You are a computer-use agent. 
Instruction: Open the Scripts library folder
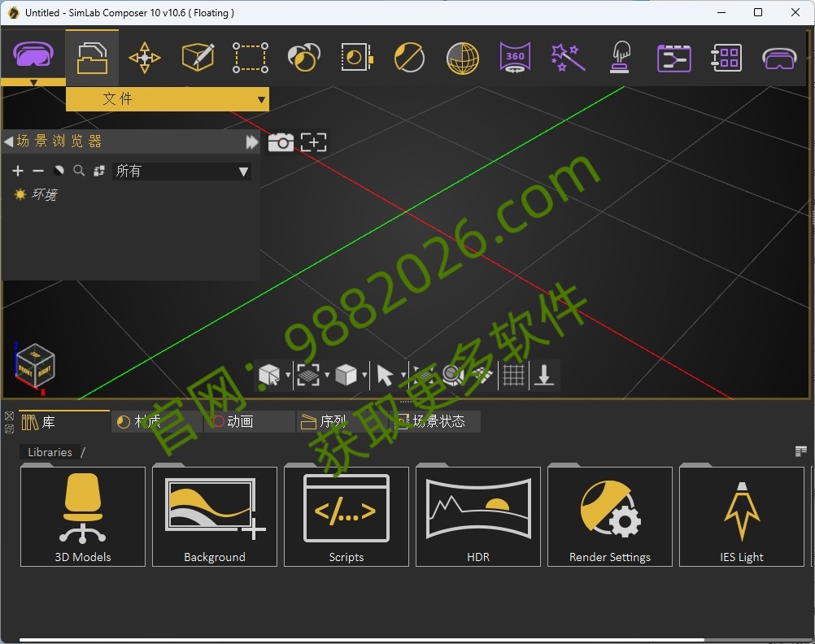pyautogui.click(x=346, y=516)
